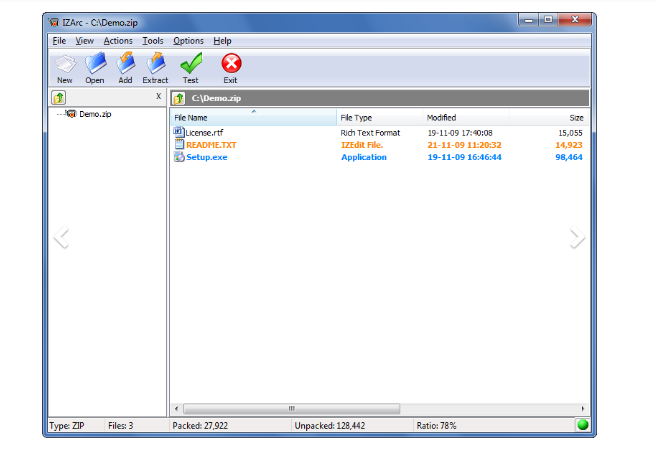Click the scrollbar right arrow
The width and height of the screenshot is (657, 461).
582,408
